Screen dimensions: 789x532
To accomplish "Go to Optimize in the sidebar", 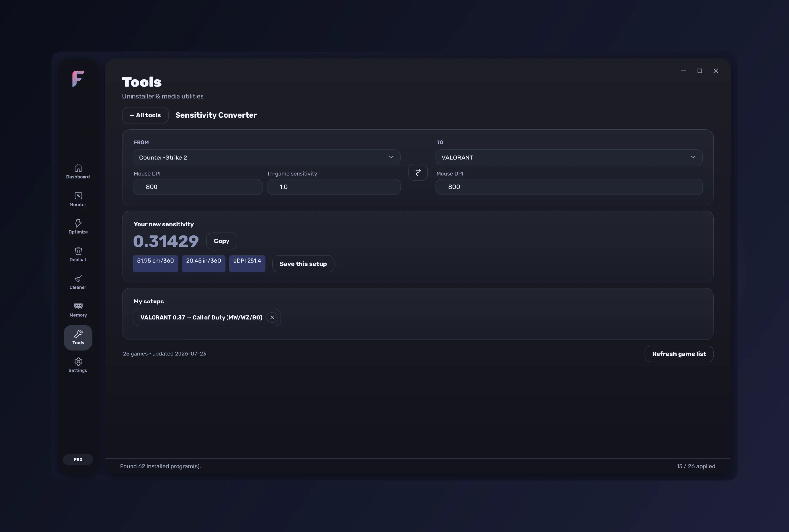I will tap(78, 227).
